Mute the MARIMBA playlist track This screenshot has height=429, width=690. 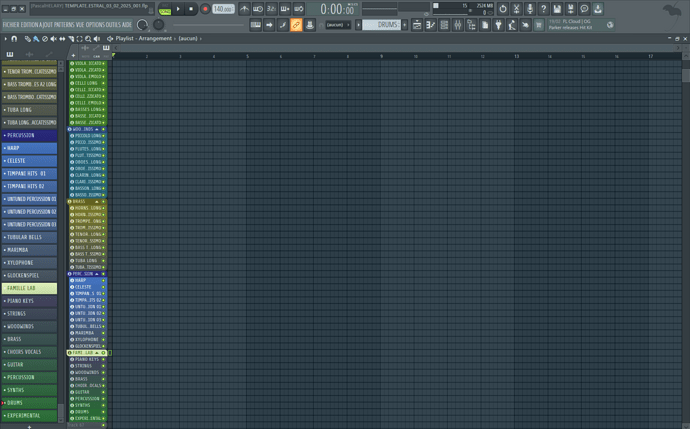point(103,333)
